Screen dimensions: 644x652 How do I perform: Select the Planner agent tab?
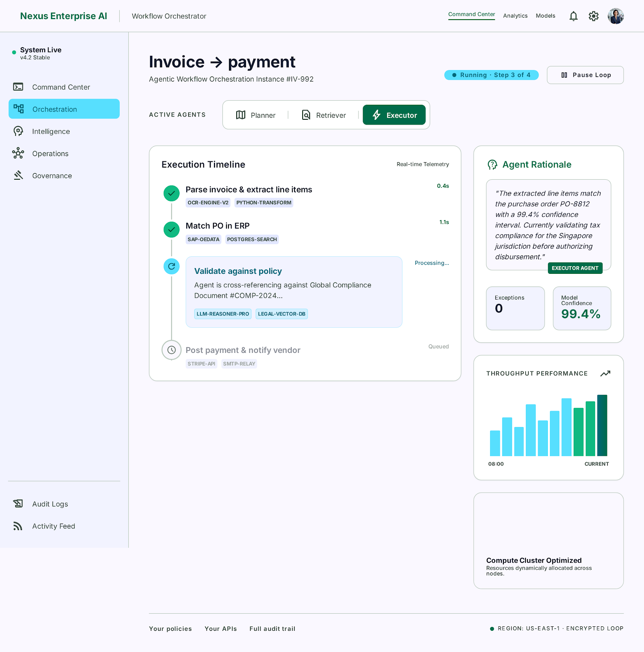(256, 115)
